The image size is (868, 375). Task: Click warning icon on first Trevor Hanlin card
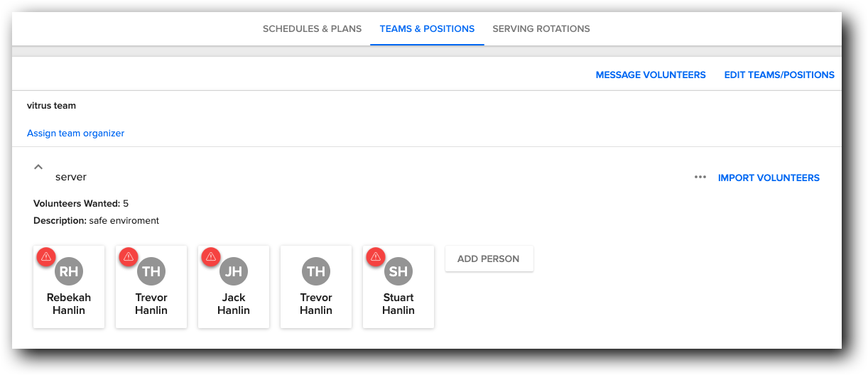tap(128, 256)
